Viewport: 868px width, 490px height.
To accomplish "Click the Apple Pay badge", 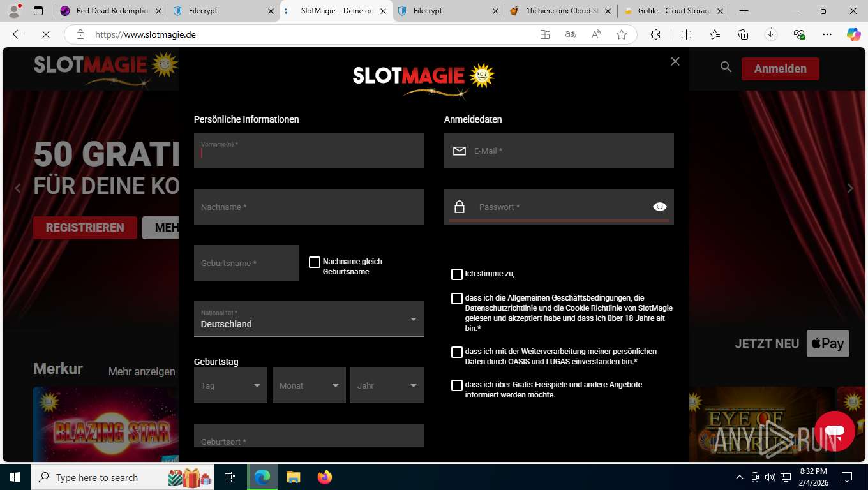I will [828, 343].
